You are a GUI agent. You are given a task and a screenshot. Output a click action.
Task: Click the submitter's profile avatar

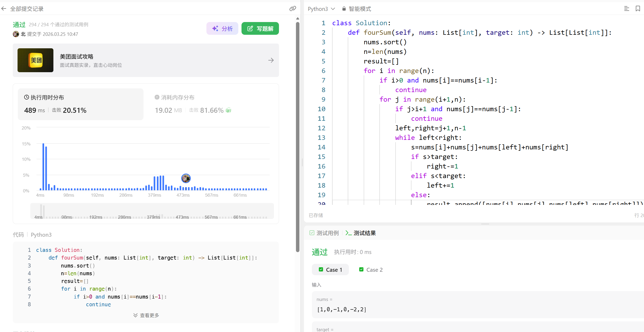16,34
